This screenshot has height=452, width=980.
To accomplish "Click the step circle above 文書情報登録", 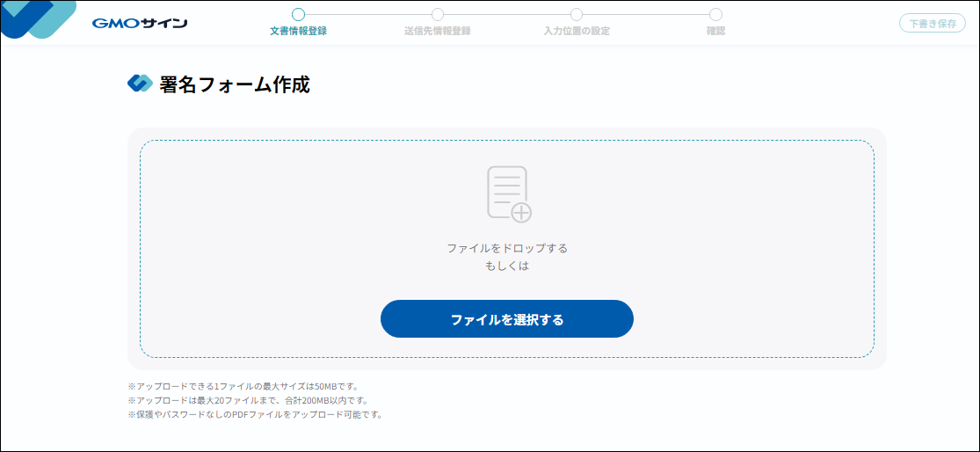I will point(298,14).
